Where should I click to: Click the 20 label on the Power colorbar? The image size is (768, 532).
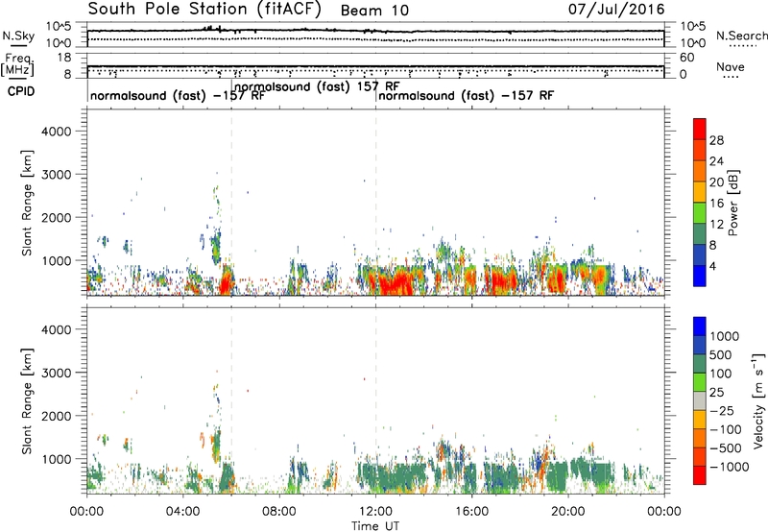[716, 182]
